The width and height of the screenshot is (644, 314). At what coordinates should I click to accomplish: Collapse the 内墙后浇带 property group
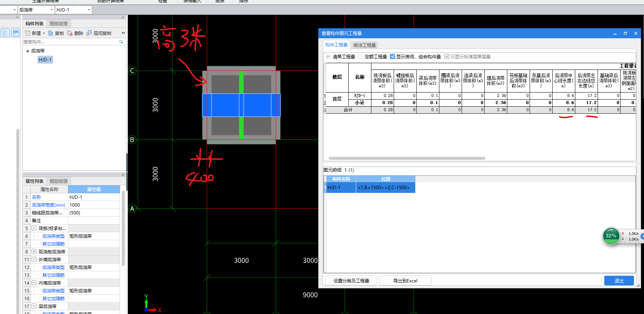[x=34, y=283]
